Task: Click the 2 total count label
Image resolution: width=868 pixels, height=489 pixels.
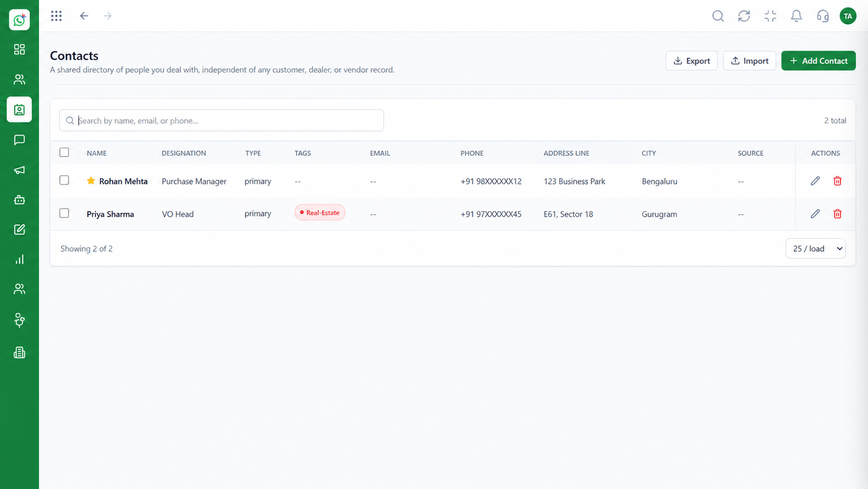Action: 835,121
